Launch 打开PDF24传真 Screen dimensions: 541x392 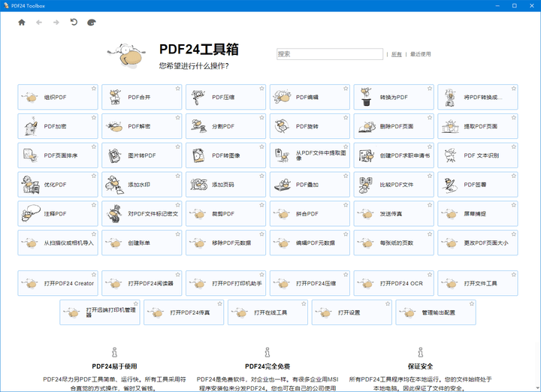coord(183,312)
